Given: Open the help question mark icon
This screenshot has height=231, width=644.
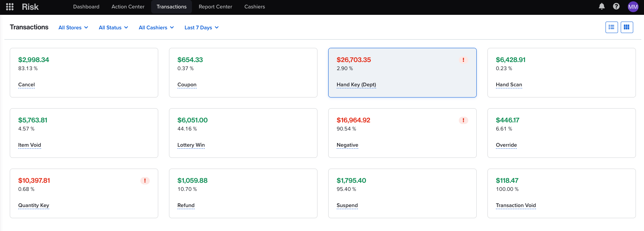Looking at the screenshot, I should tap(616, 6).
